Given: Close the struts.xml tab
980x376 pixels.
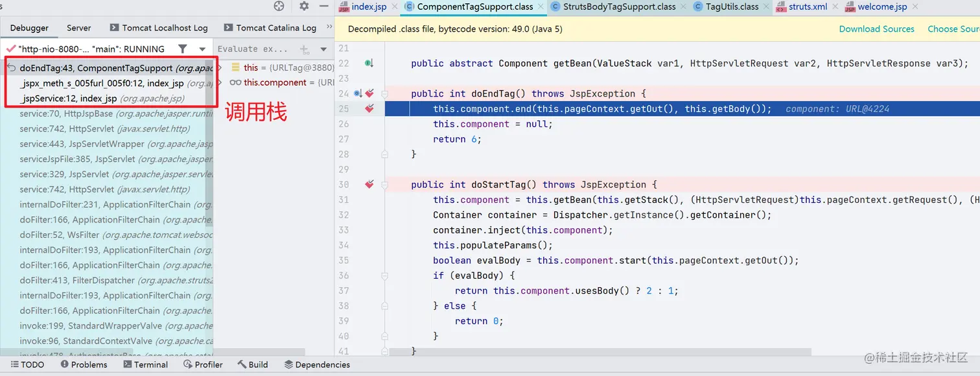Looking at the screenshot, I should click(836, 6).
